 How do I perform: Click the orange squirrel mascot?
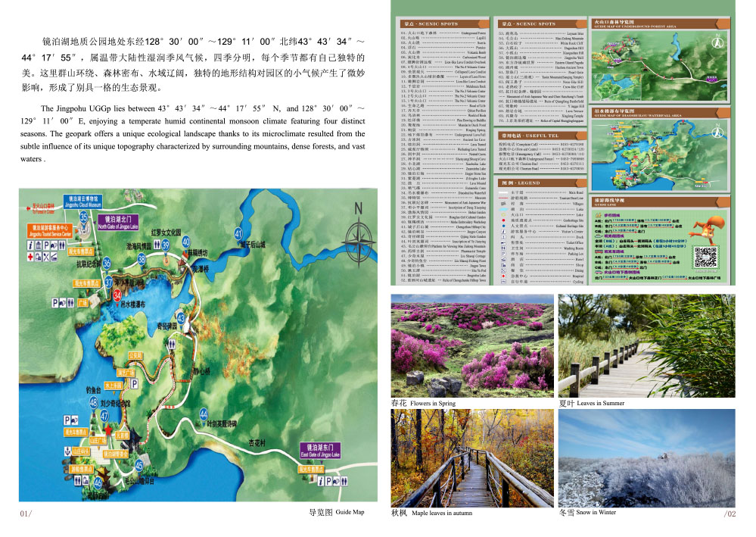pos(709,227)
